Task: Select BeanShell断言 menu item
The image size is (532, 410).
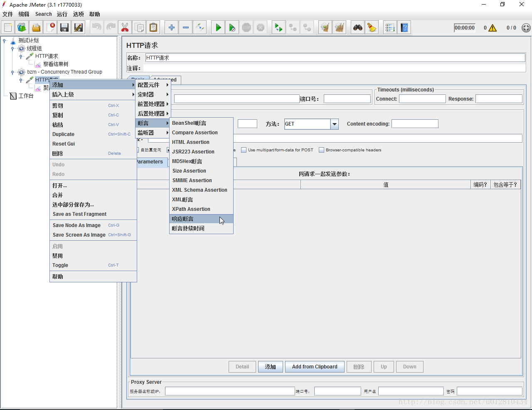Action: pyautogui.click(x=201, y=123)
